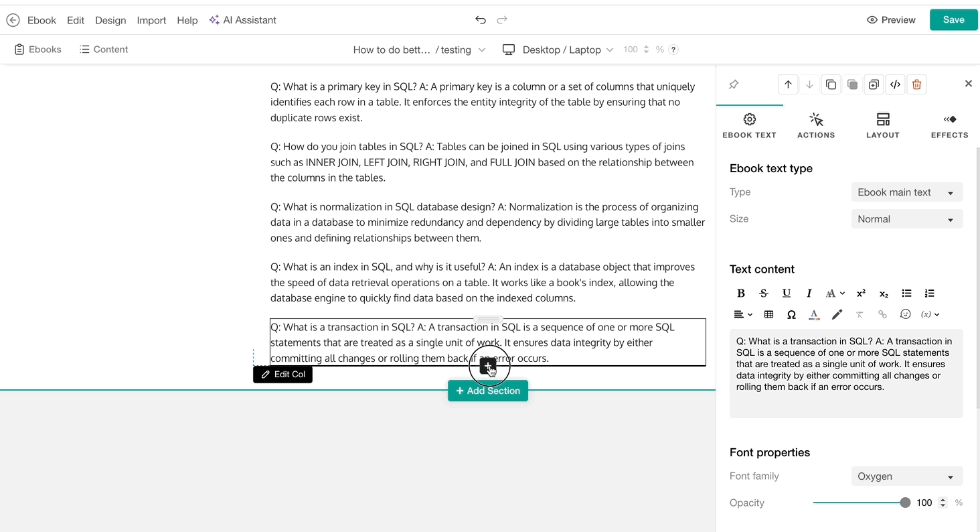The width and height of the screenshot is (980, 532).
Task: Open the highlighter pen tool
Action: click(837, 314)
